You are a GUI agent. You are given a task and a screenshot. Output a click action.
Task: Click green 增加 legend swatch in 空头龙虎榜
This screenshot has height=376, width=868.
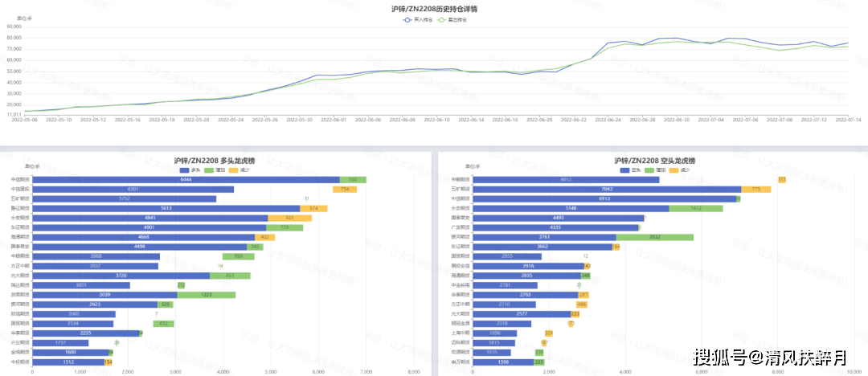click(x=649, y=170)
